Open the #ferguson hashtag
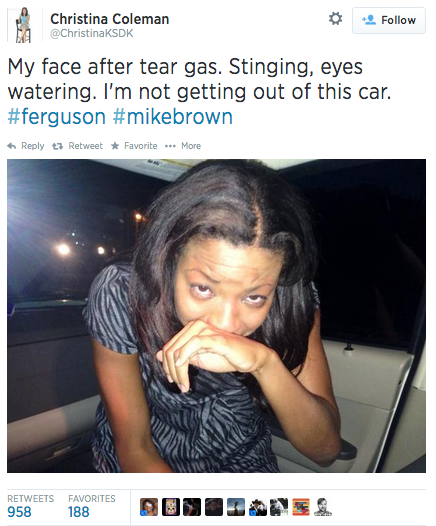 click(57, 117)
